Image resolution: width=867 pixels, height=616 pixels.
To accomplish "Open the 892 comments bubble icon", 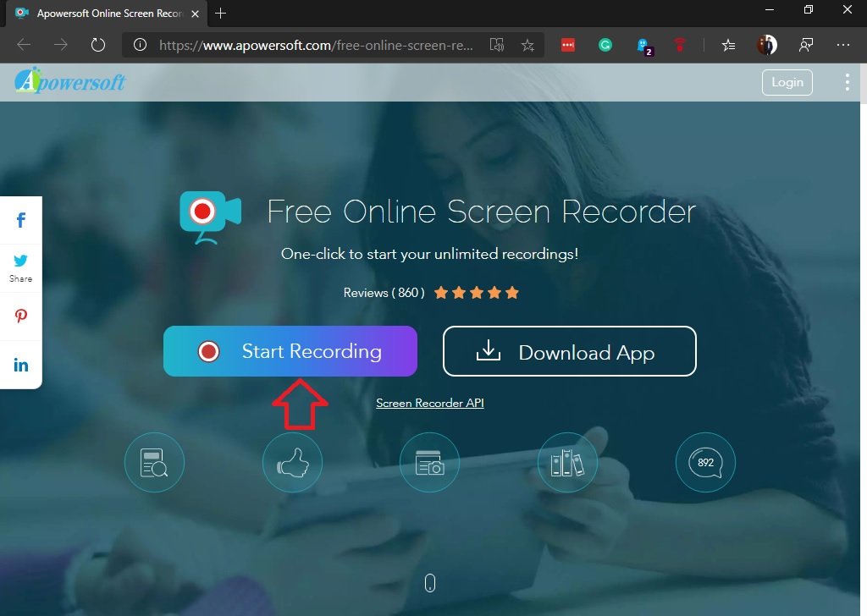I will pyautogui.click(x=705, y=462).
